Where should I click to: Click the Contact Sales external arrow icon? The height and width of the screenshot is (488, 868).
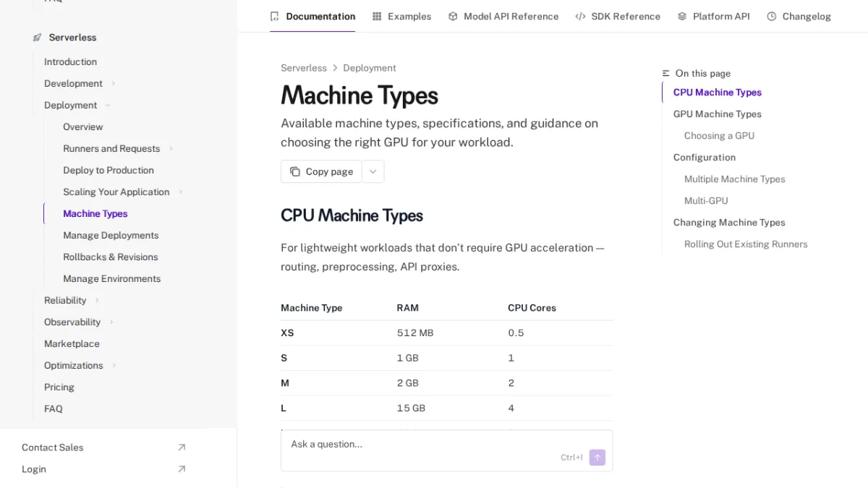point(182,448)
